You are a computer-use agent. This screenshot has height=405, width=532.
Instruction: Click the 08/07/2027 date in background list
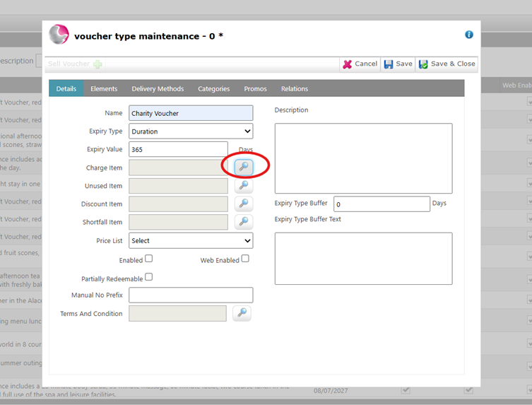click(x=331, y=391)
